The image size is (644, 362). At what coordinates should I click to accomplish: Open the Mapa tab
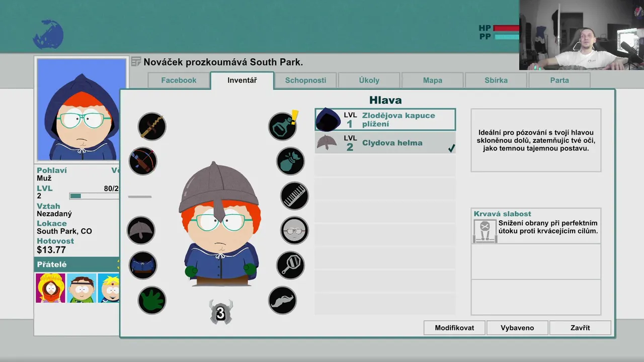[x=433, y=80]
